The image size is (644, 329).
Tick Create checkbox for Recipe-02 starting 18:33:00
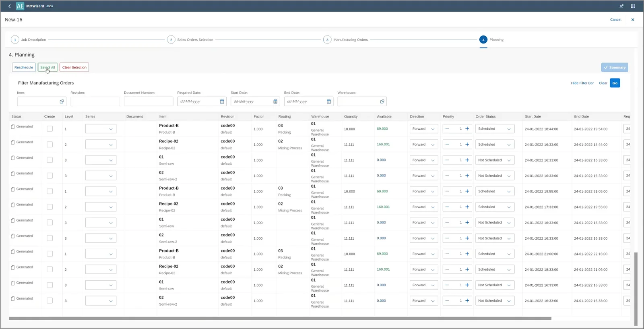50,269
